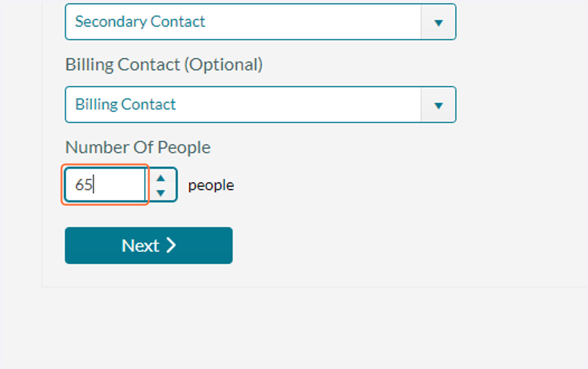Click the Billing Contact (Optional) label
This screenshot has height=369, width=588.
click(x=164, y=65)
